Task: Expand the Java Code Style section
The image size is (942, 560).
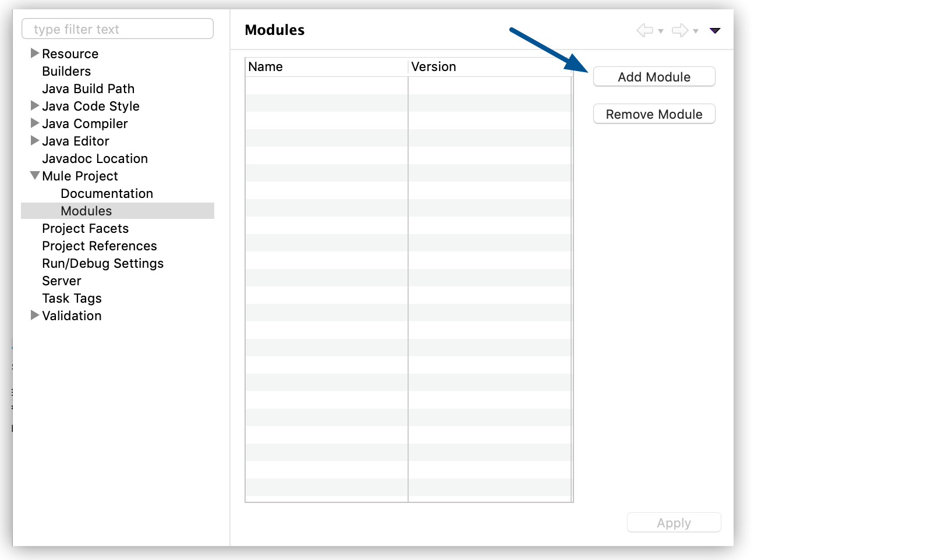Action: tap(34, 106)
